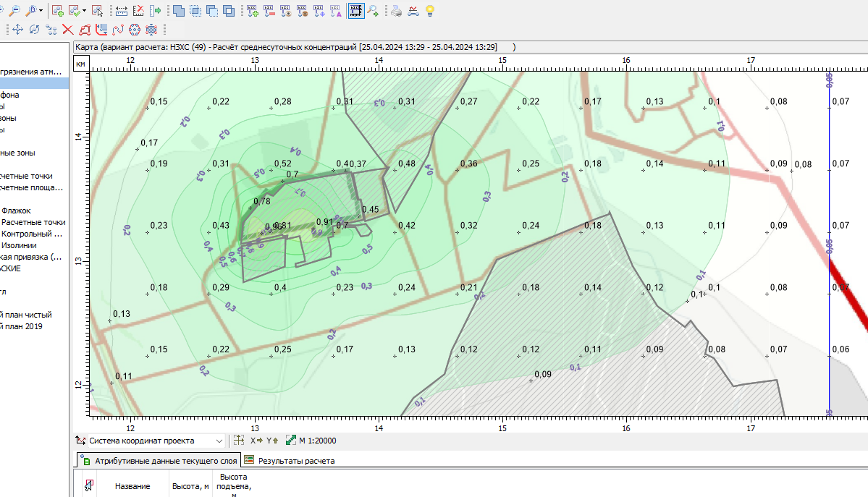Click the red polygon edit tool
The image size is (868, 497).
pos(85,30)
